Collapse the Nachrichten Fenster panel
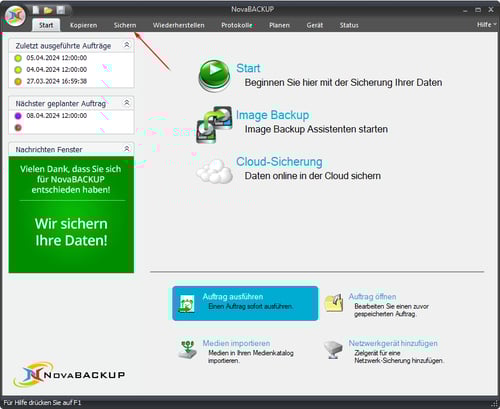 coord(127,149)
